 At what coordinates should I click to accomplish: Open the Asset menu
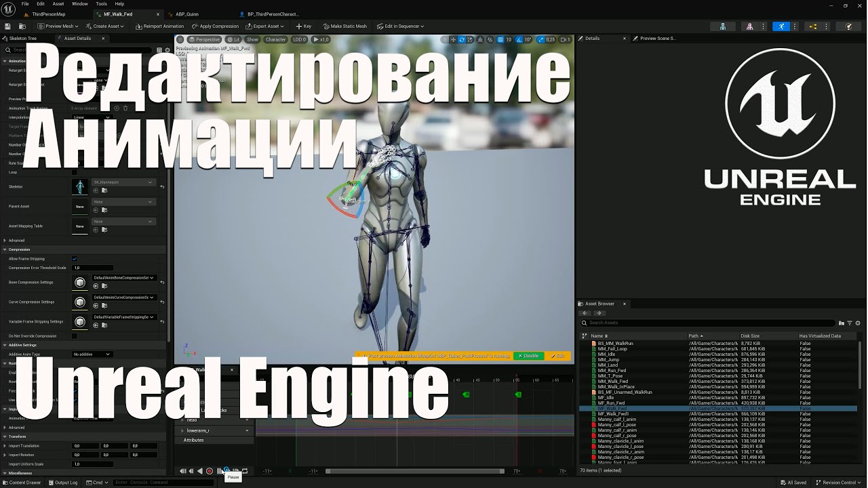click(58, 4)
